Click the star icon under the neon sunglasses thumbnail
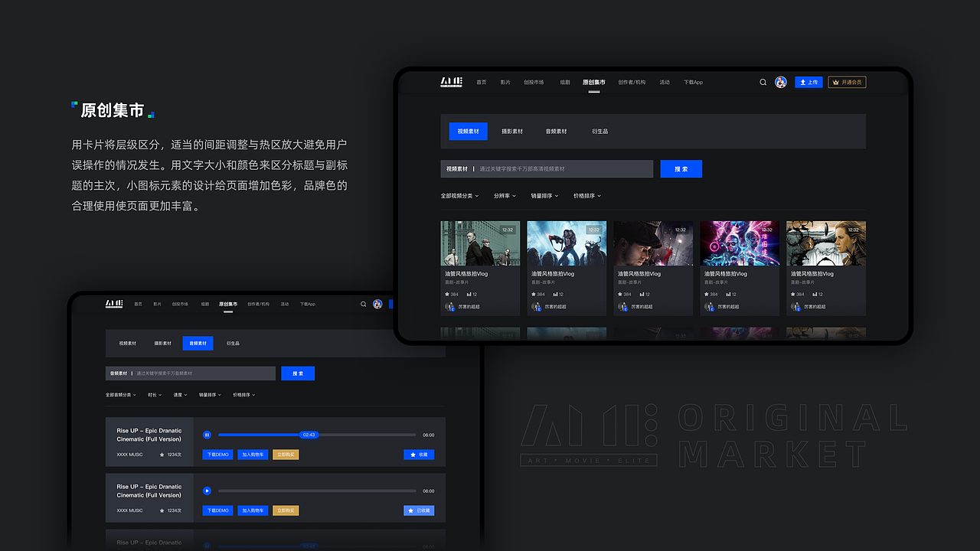The image size is (980, 551). tap(707, 294)
